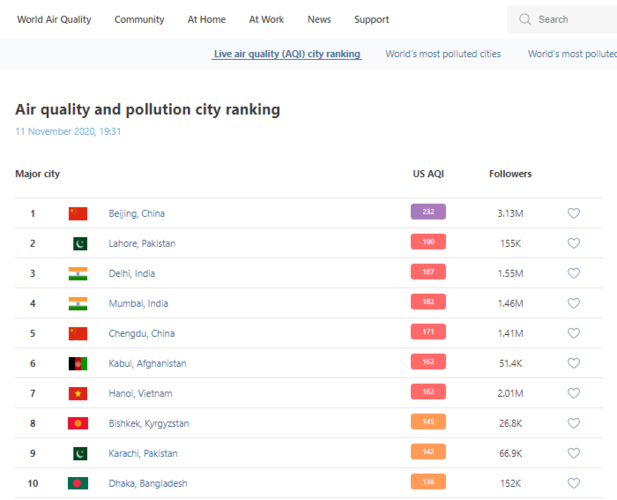Viewport: 617px width, 500px height.
Task: Open the World Air Quality menu
Action: 54,19
